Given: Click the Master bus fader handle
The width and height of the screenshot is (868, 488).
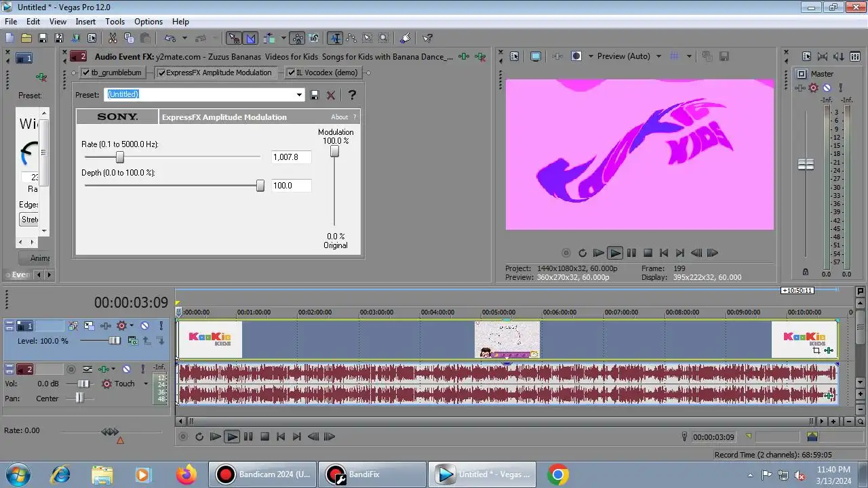Looking at the screenshot, I should 806,165.
